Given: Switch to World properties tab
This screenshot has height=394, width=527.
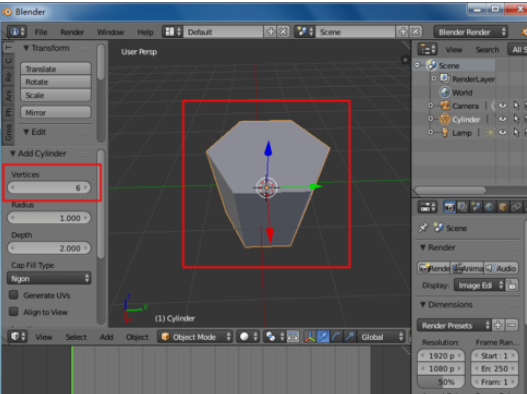Looking at the screenshot, I should pyautogui.click(x=489, y=207).
